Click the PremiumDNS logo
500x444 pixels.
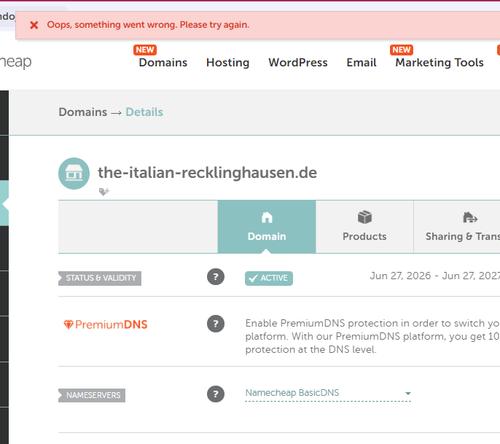click(x=105, y=324)
